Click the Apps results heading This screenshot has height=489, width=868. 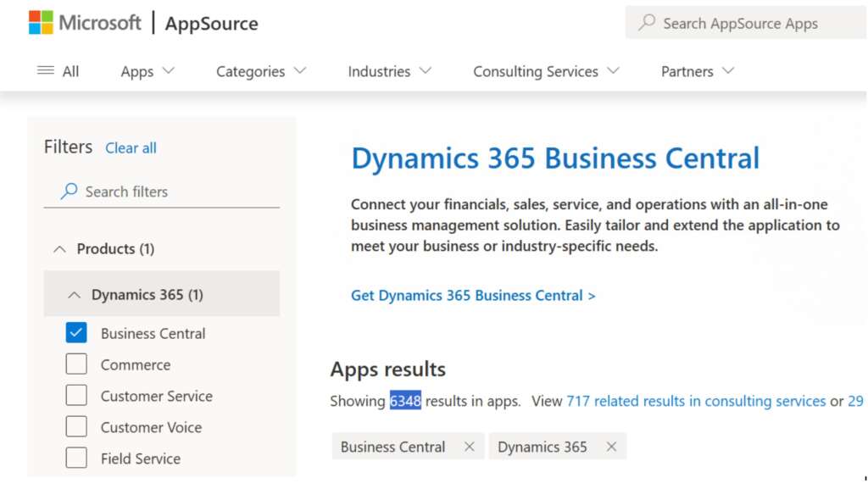coord(387,369)
